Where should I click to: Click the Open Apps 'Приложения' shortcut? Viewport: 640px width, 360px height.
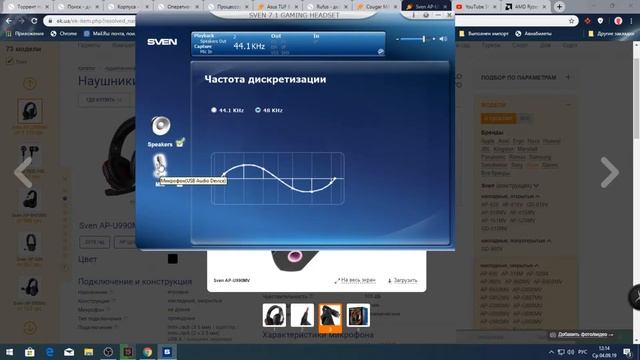click(x=26, y=33)
